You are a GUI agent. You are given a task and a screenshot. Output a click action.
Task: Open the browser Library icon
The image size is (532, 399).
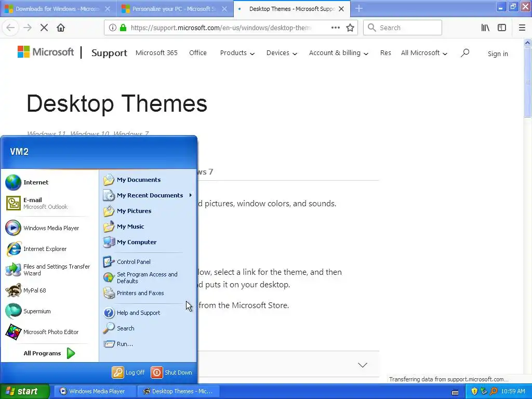point(485,28)
